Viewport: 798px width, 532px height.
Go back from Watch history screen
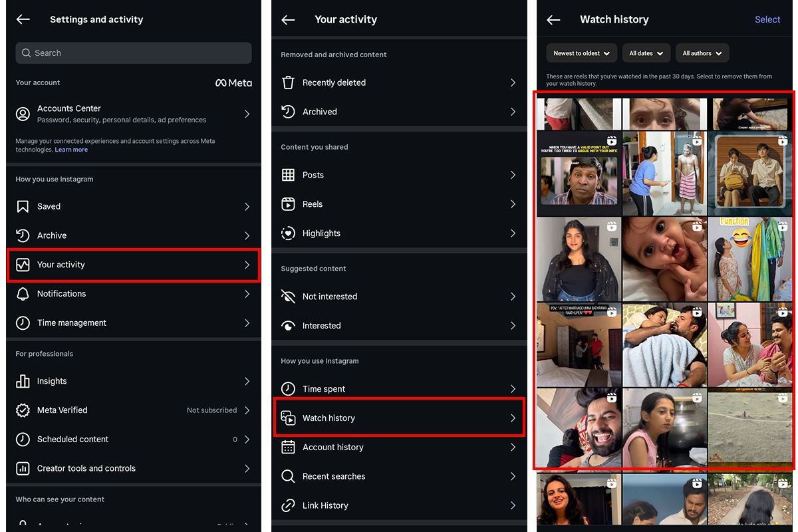(553, 20)
